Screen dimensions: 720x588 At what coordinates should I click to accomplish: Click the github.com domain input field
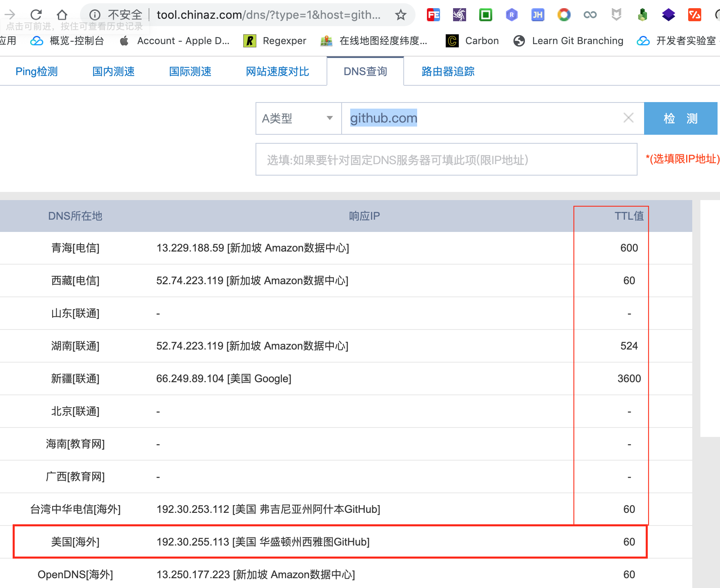pyautogui.click(x=482, y=118)
